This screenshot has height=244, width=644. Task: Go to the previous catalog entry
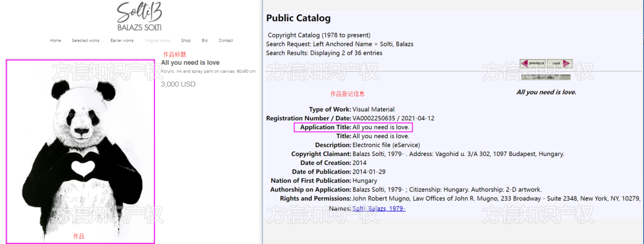(x=532, y=63)
